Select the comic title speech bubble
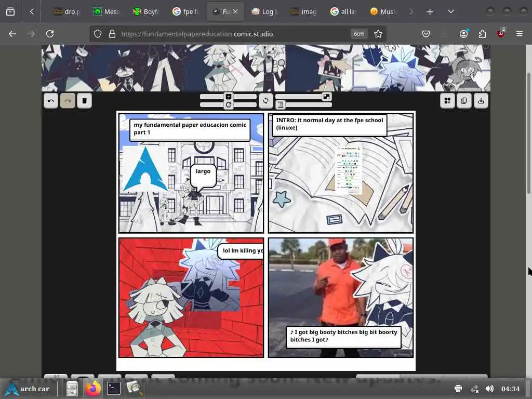 (190, 129)
